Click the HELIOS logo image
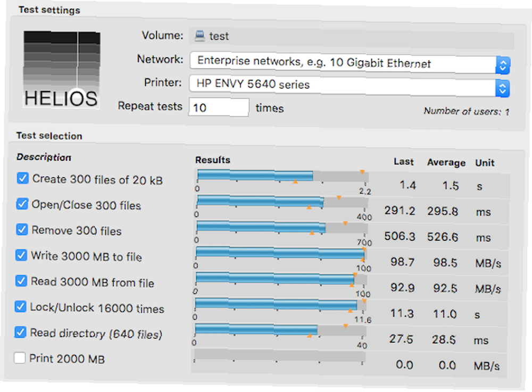The width and height of the screenshot is (532, 392). click(61, 70)
